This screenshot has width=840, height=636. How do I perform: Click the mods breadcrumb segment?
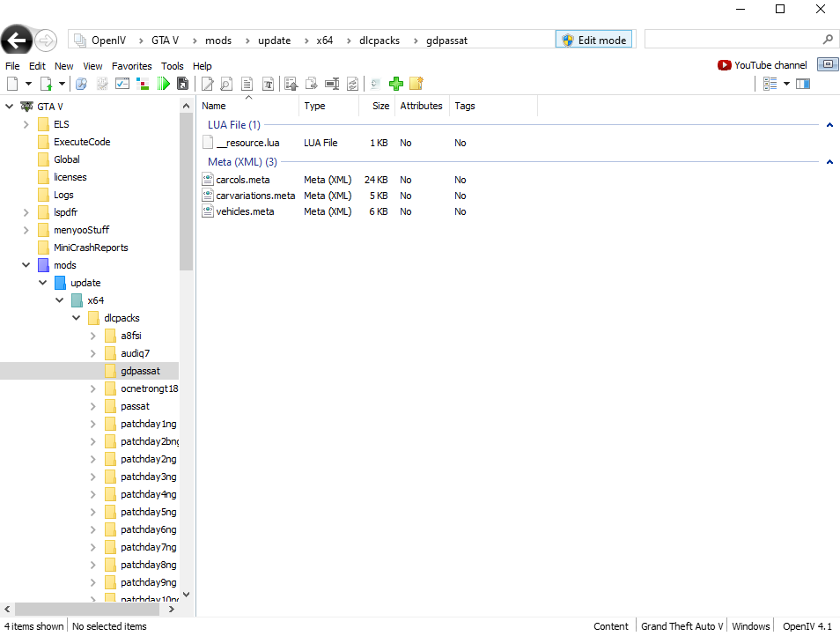click(x=218, y=41)
